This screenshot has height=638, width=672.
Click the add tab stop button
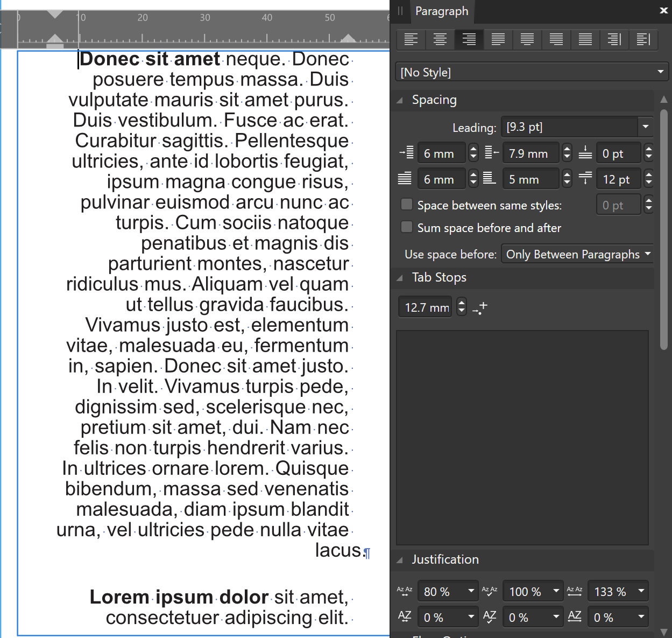(x=479, y=307)
